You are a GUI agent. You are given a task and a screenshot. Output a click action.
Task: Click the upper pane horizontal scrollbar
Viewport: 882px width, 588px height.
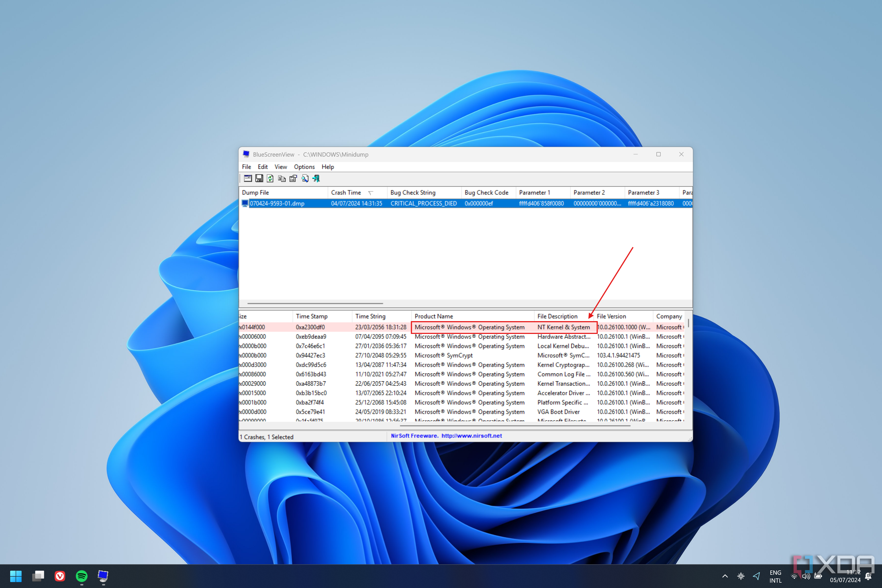point(315,303)
